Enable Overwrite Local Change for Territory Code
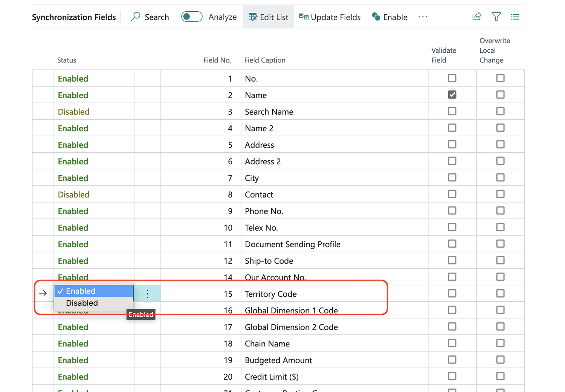Image resolution: width=565 pixels, height=392 pixels. tap(500, 293)
